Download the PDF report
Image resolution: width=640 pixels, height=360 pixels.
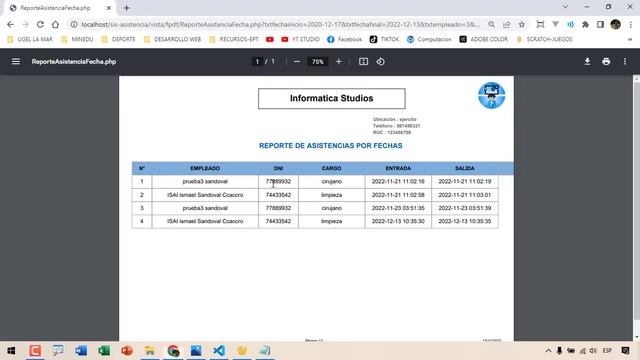click(x=587, y=62)
